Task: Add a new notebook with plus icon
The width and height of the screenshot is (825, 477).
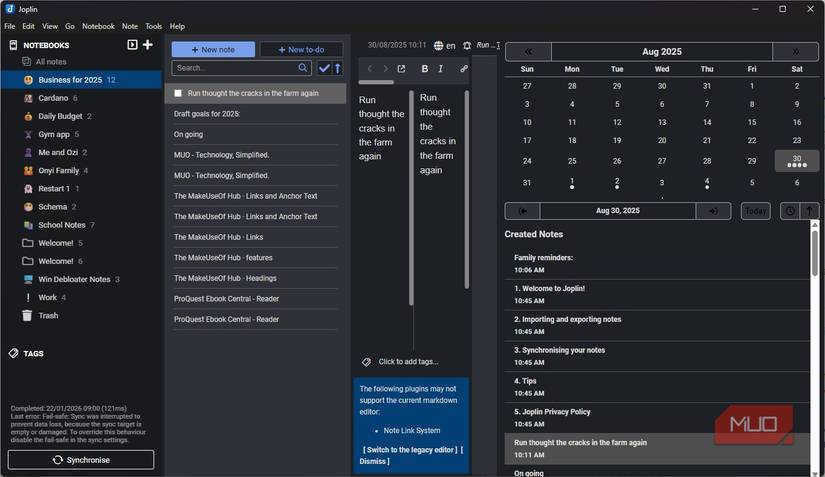Action: [148, 45]
